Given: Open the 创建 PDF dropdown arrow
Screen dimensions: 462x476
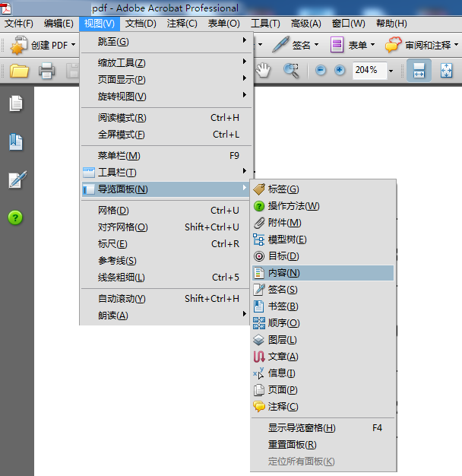Looking at the screenshot, I should point(73,45).
